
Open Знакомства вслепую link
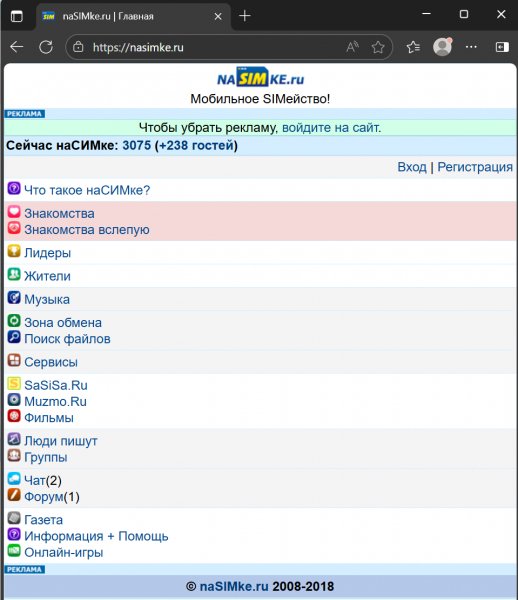pyautogui.click(x=87, y=230)
